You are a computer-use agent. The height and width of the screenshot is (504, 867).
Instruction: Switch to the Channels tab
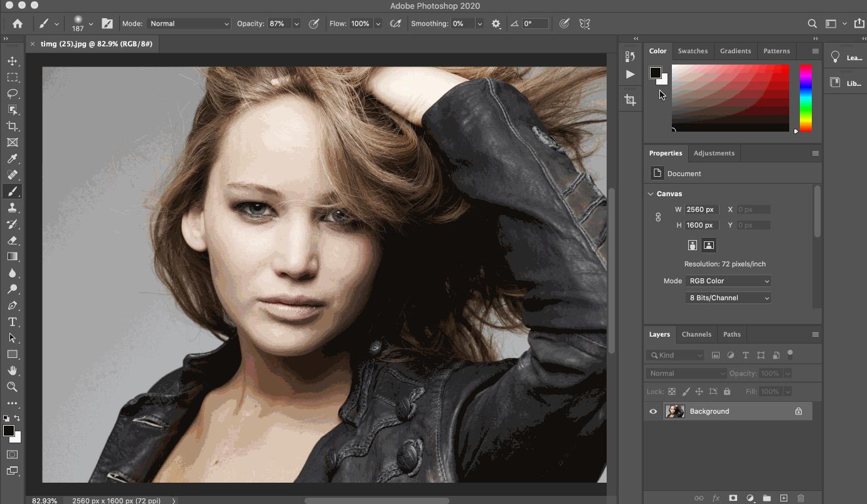[696, 334]
